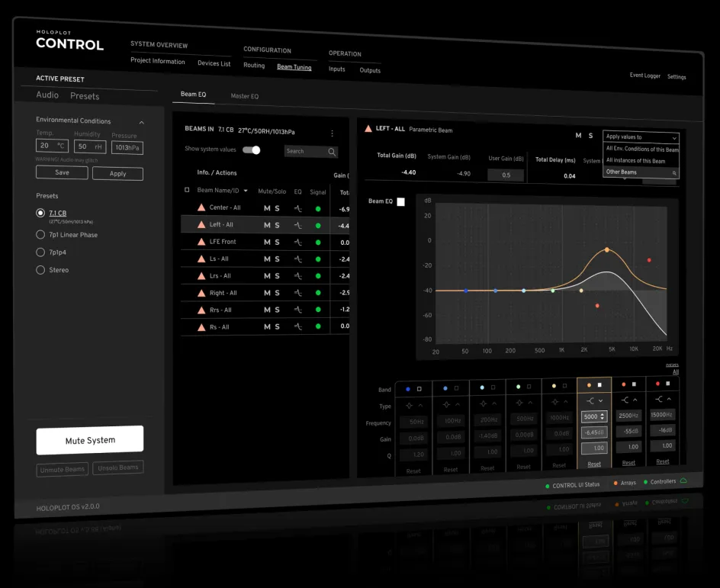This screenshot has height=588, width=720.
Task: Select the red color dot of 15000Hz band
Action: [657, 384]
